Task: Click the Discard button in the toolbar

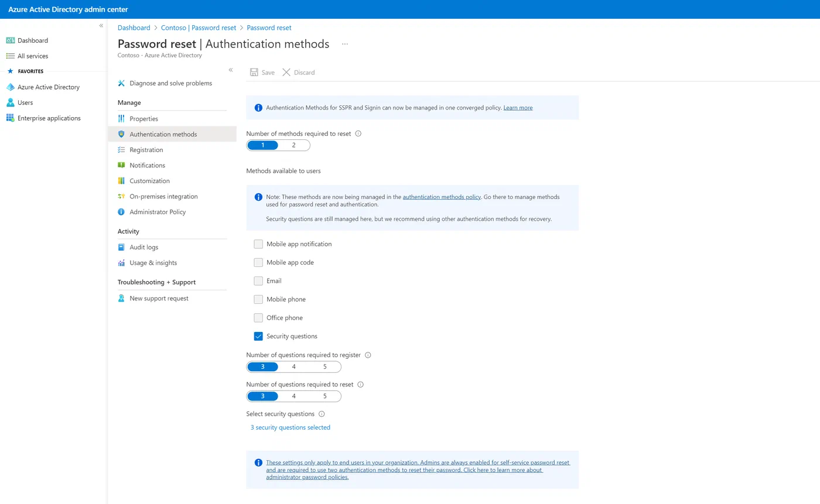Action: point(299,73)
